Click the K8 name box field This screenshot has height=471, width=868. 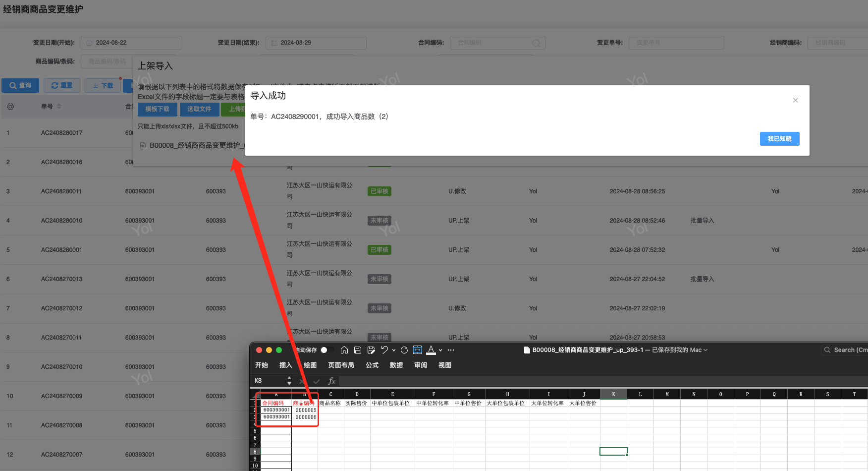pyautogui.click(x=268, y=381)
